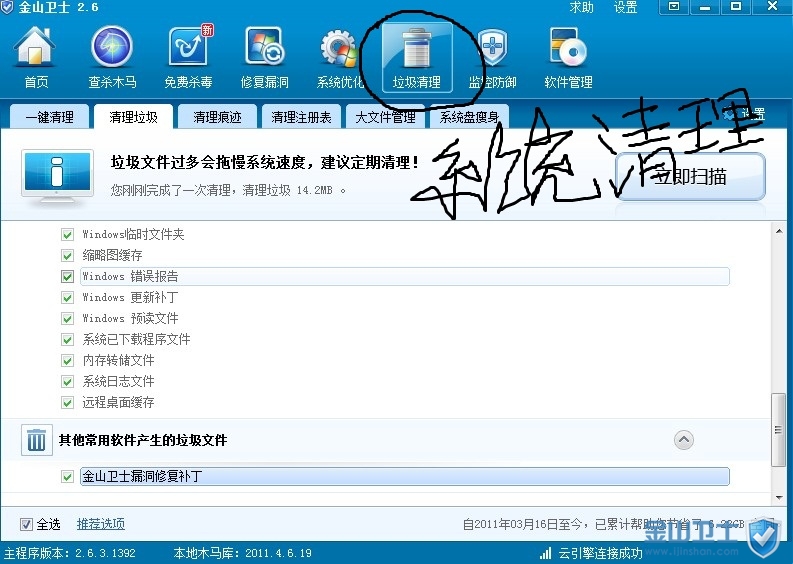Collapse 其他常用软件产生的垃圾文件 section
The height and width of the screenshot is (564, 793).
(684, 440)
